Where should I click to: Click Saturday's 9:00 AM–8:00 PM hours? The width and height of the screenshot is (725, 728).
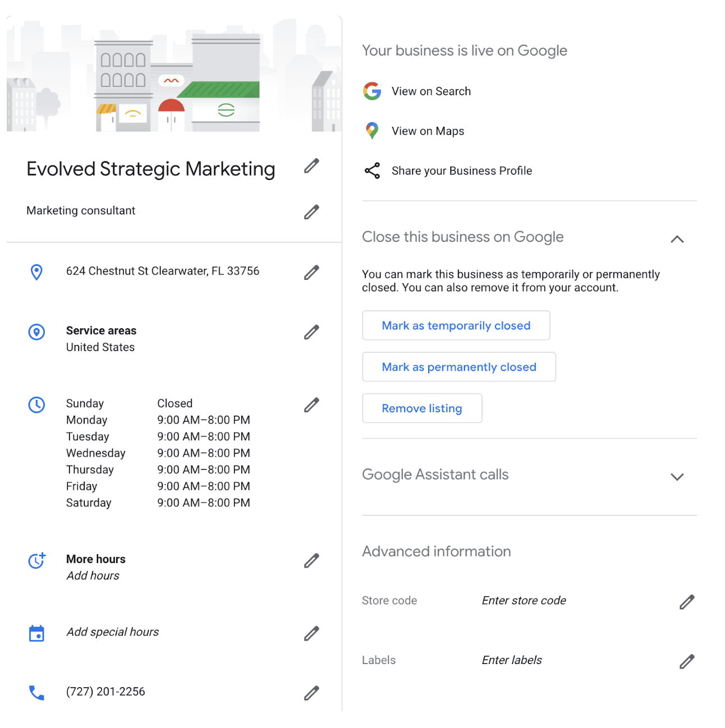click(x=204, y=503)
